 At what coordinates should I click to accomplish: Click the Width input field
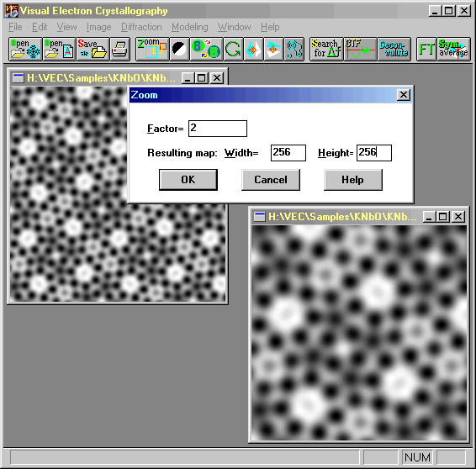coord(288,153)
